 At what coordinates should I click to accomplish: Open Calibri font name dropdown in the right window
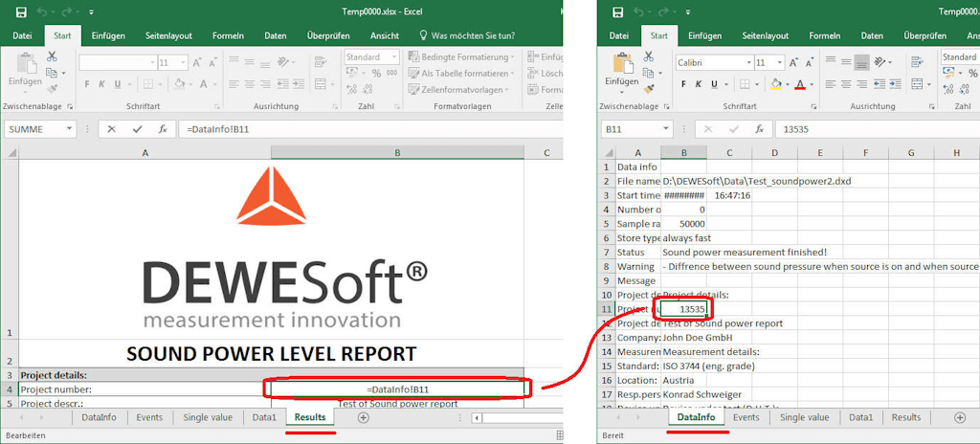coord(748,63)
